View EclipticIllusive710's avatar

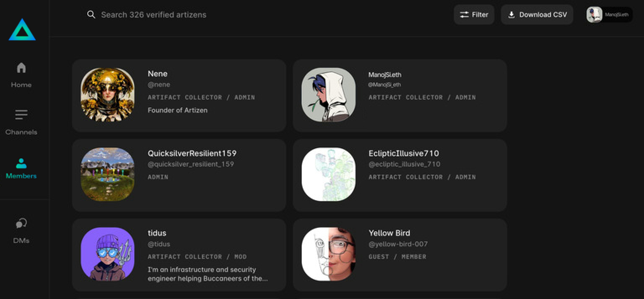coord(328,174)
